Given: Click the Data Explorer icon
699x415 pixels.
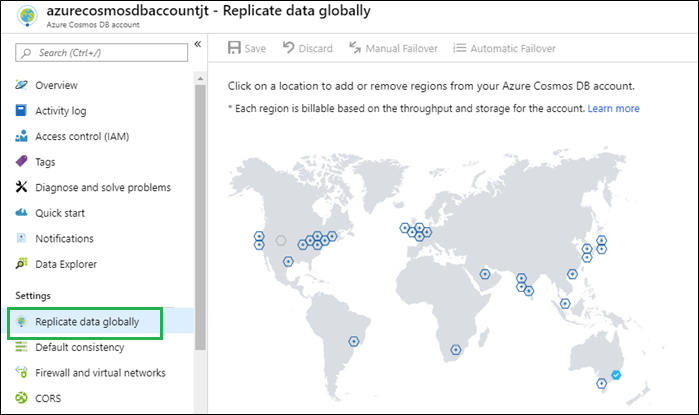Looking at the screenshot, I should [21, 263].
